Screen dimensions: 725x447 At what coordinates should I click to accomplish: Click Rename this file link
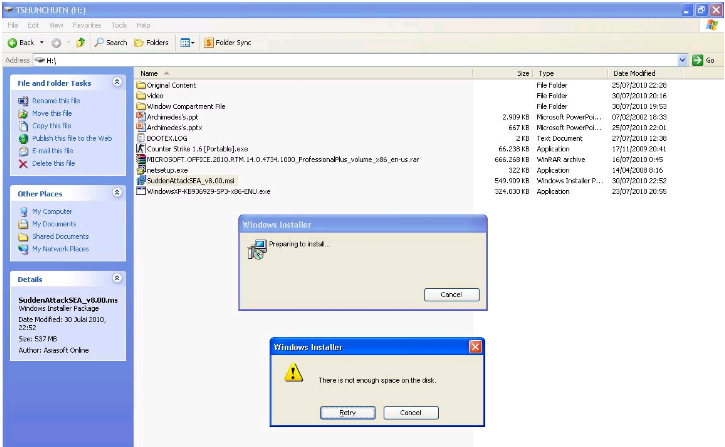tap(56, 100)
